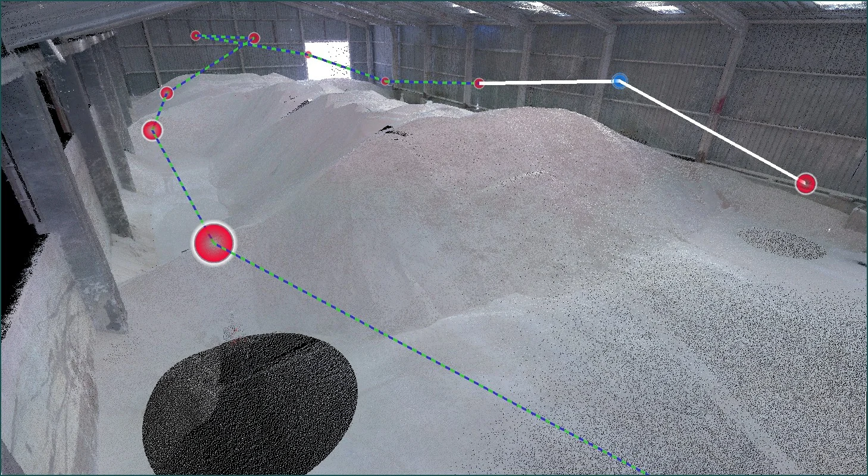Click white line between red and blue markers

click(548, 82)
